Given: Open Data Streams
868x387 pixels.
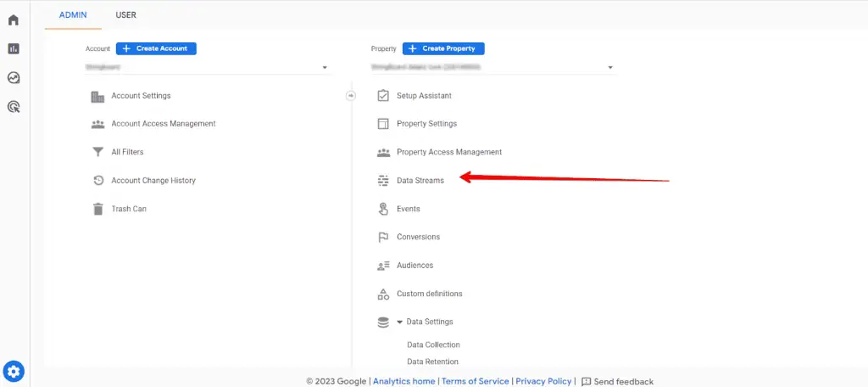Looking at the screenshot, I should pyautogui.click(x=420, y=180).
